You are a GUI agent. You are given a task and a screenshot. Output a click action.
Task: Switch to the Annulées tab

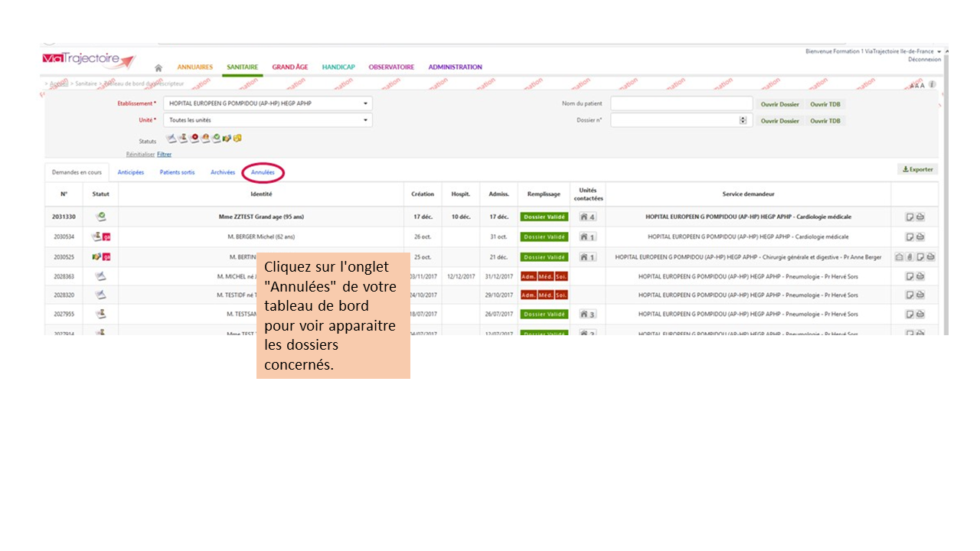(263, 173)
